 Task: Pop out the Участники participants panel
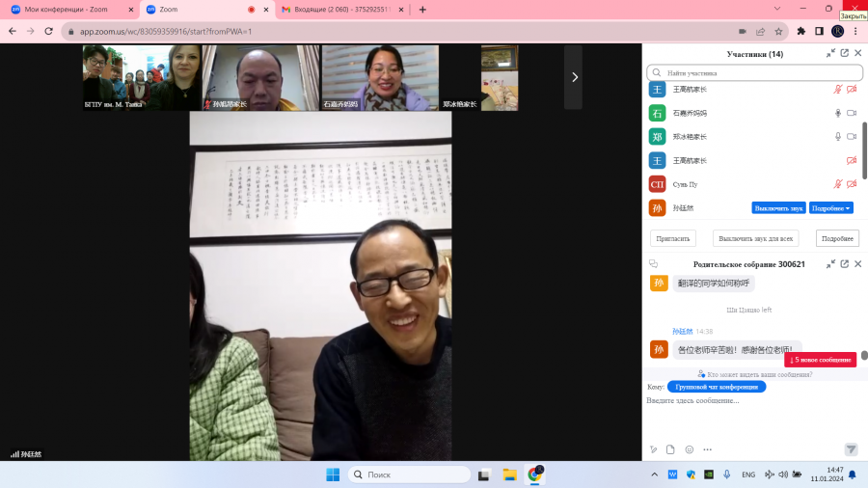point(844,53)
